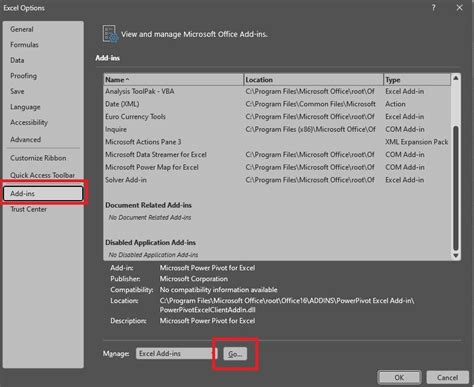Select the Euro Currency Tools row
This screenshot has height=387, width=474.
(x=277, y=117)
